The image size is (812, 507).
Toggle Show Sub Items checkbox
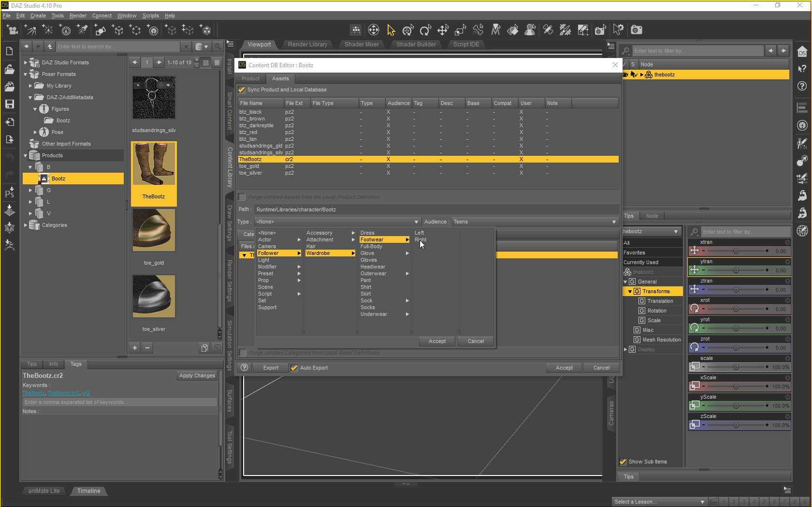(623, 462)
